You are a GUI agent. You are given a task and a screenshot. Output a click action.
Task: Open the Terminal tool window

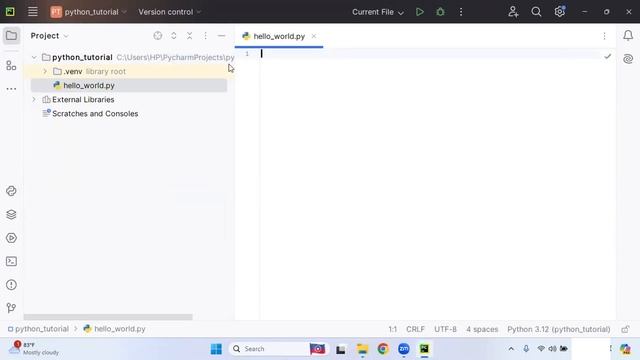(x=11, y=261)
